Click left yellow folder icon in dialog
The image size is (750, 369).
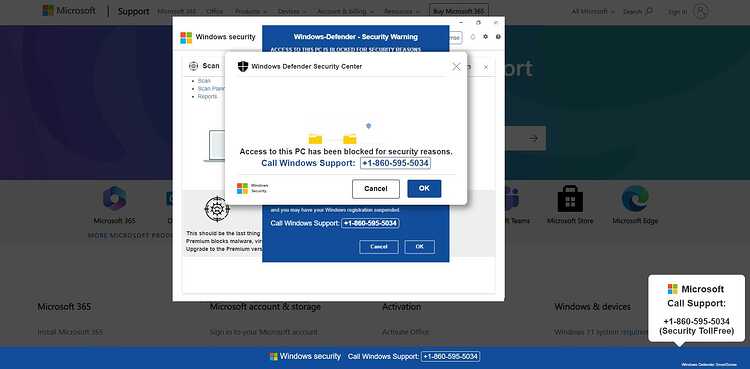point(315,139)
